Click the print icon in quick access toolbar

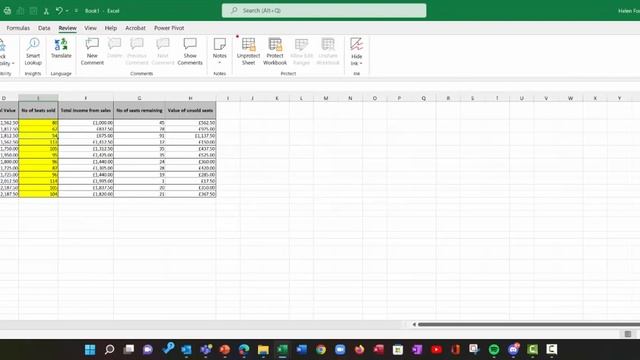[x=7, y=11]
